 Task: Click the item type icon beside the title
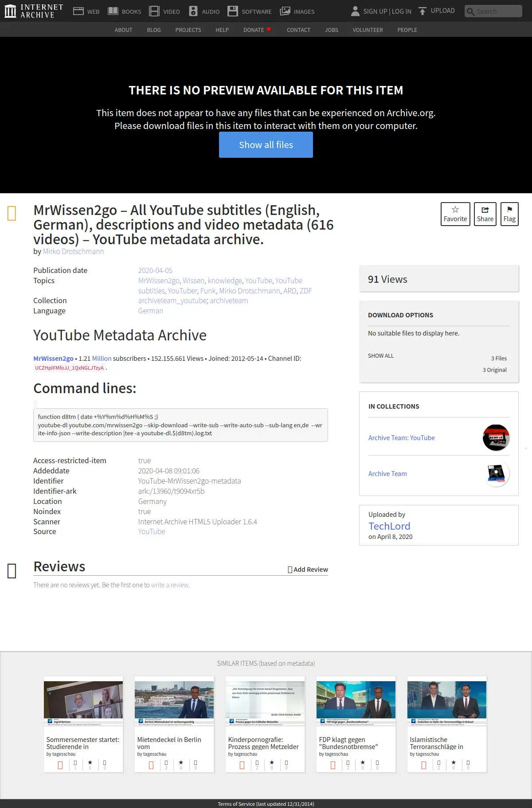12,213
